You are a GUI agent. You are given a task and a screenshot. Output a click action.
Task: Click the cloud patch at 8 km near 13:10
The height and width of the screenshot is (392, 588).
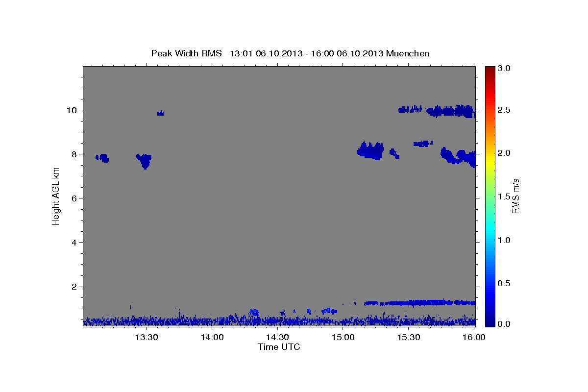click(x=102, y=157)
